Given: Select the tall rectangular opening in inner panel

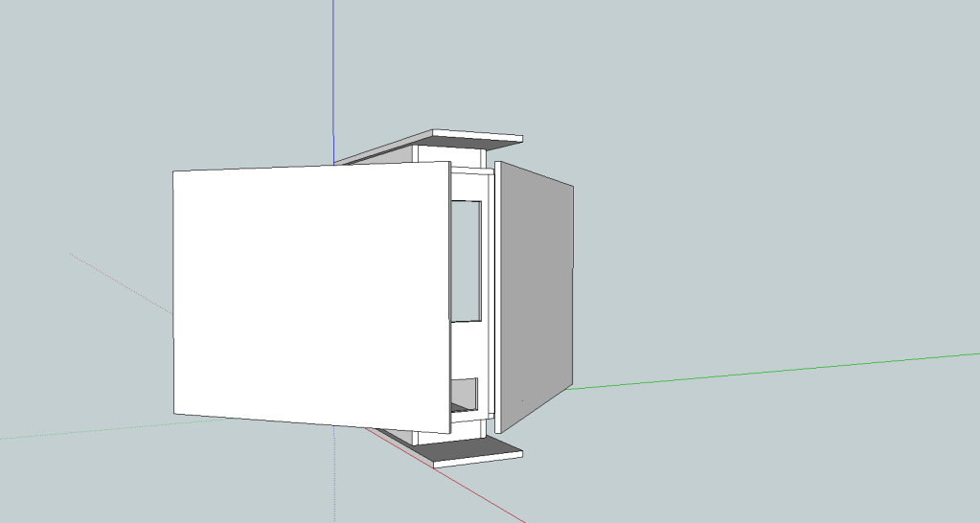Looking at the screenshot, I should (x=467, y=261).
